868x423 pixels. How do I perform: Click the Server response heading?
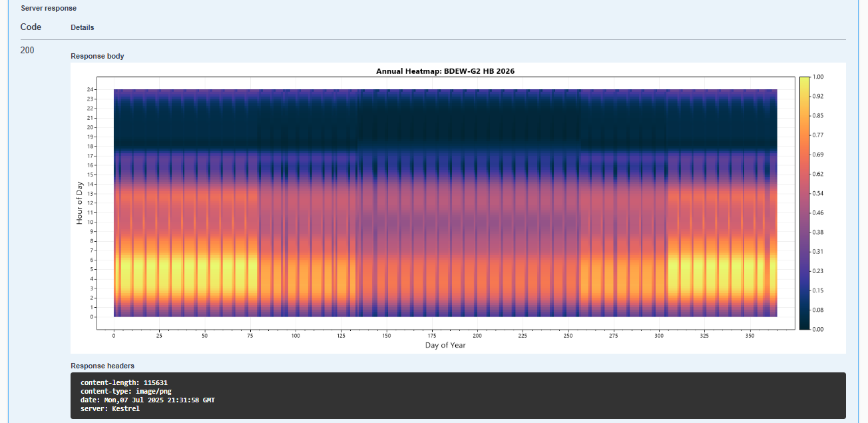(49, 8)
